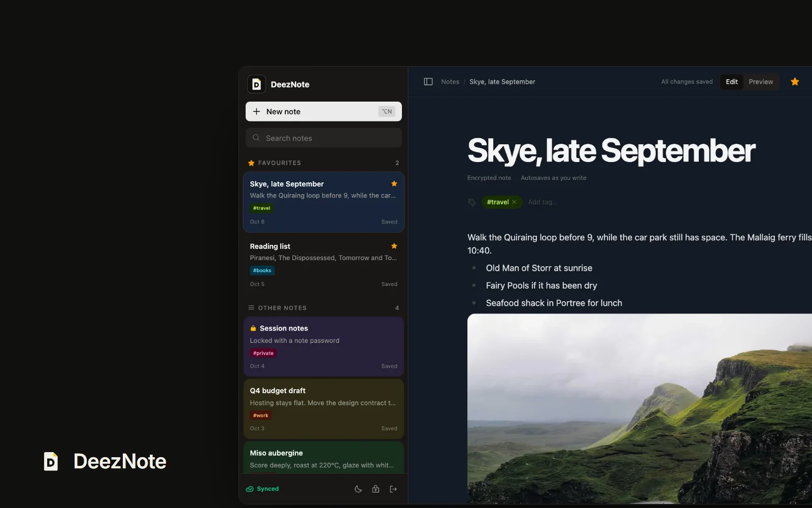Unstar the Skye, late September card
Screen dimensions: 812x508
pos(394,184)
